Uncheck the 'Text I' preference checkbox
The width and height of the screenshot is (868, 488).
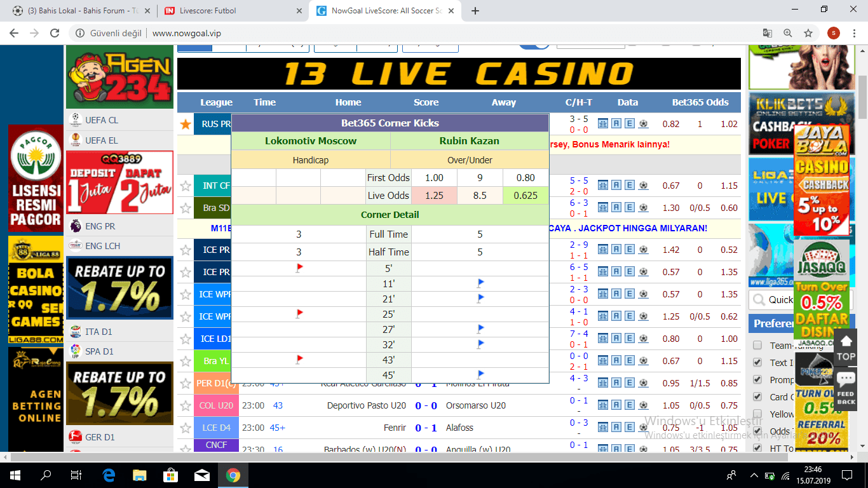[x=757, y=362]
